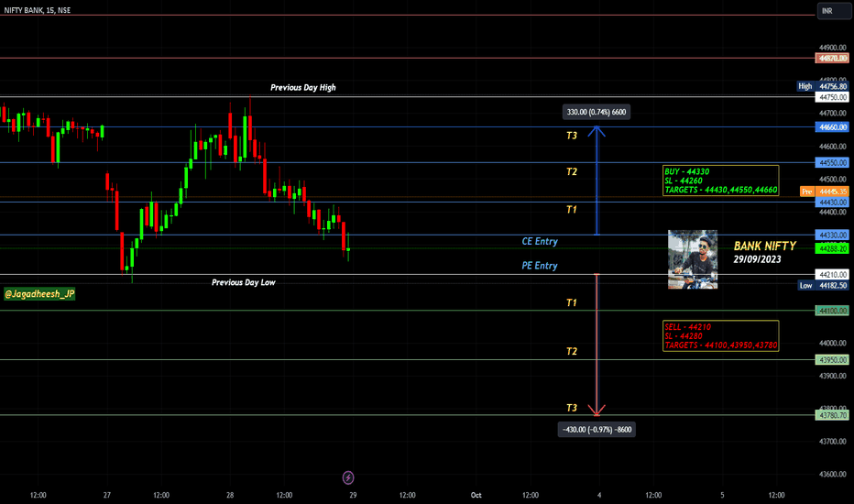Image resolution: width=854 pixels, height=504 pixels.
Task: Click the 43600.00 price axis tick
Action: point(833,474)
